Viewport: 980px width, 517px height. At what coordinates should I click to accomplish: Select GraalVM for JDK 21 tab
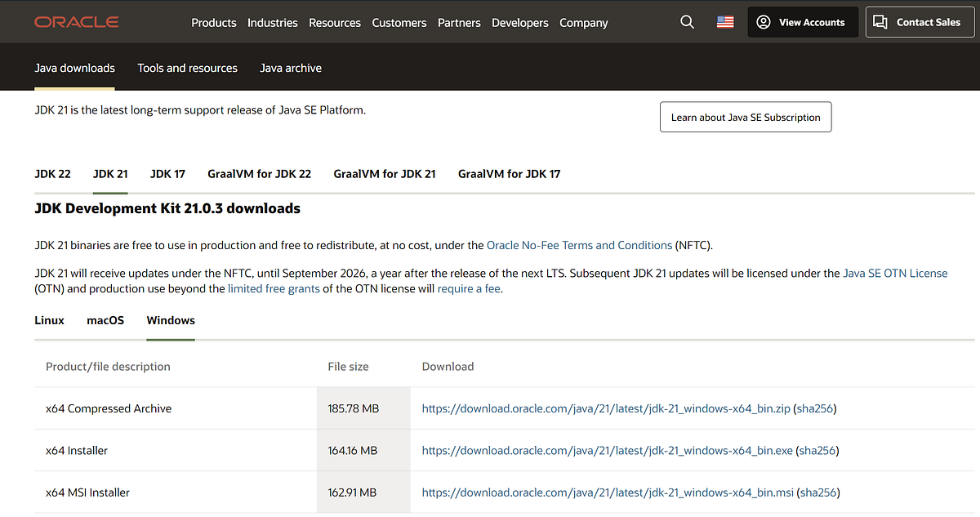[385, 174]
